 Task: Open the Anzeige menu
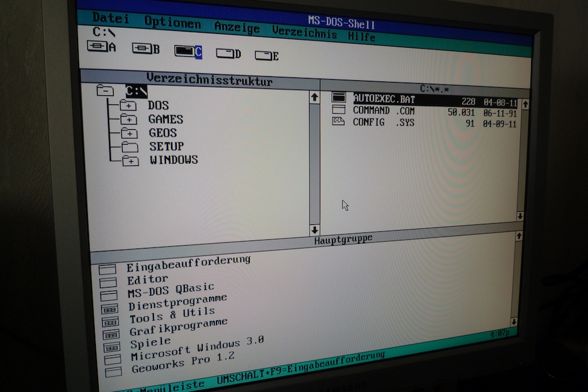coord(237,27)
